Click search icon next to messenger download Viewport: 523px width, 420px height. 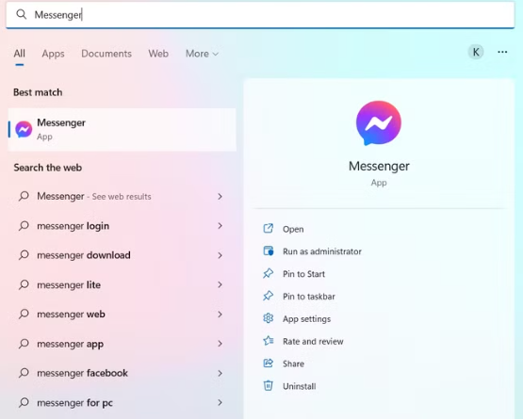click(x=24, y=255)
